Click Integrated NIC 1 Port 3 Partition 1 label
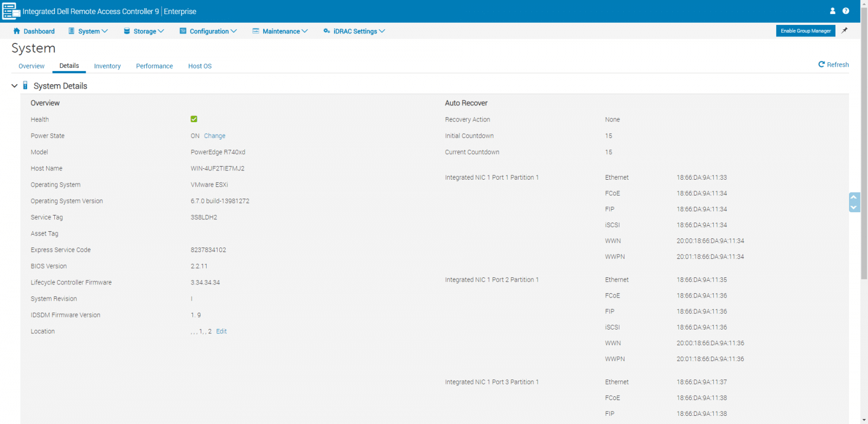The width and height of the screenshot is (868, 424). point(492,382)
